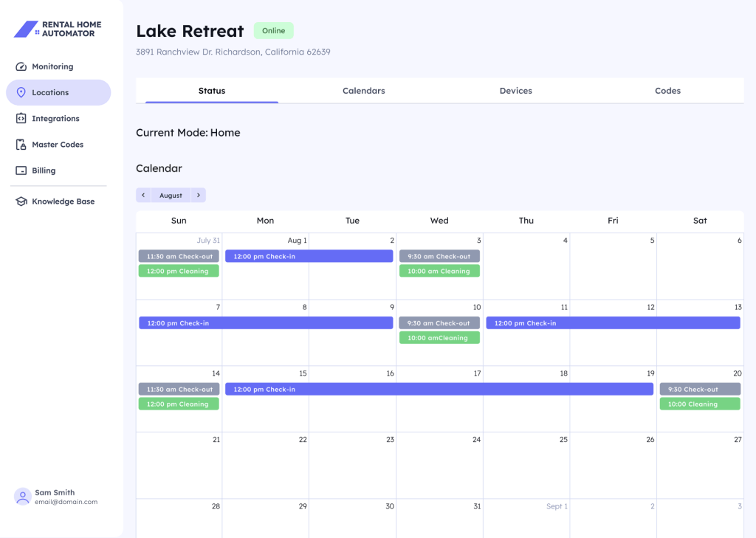Switch to the Devices tab
This screenshot has width=756, height=538.
pos(515,91)
